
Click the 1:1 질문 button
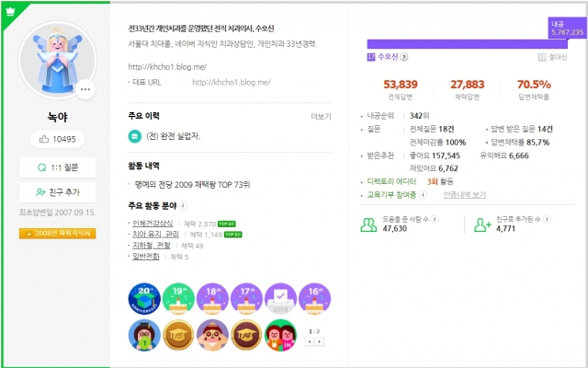click(x=57, y=167)
